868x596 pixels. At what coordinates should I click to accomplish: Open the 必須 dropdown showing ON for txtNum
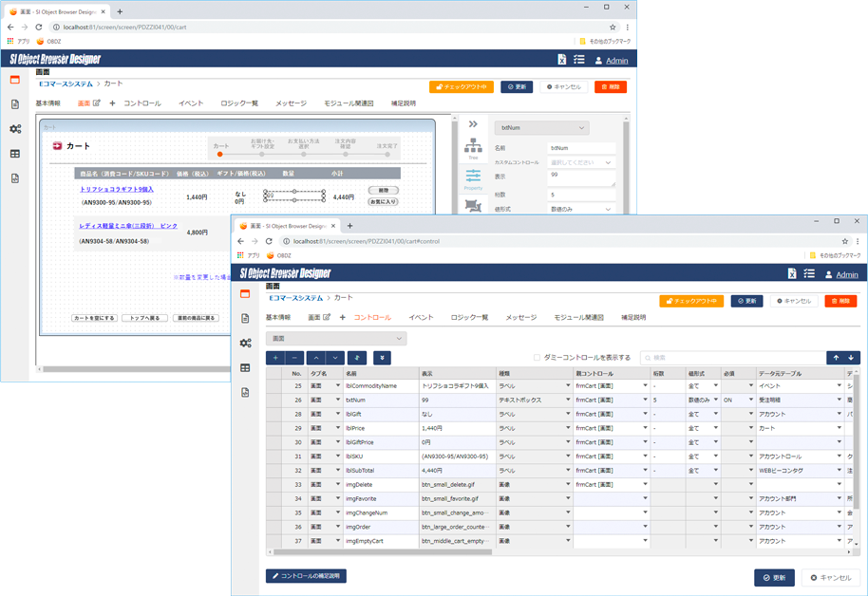[x=739, y=400]
